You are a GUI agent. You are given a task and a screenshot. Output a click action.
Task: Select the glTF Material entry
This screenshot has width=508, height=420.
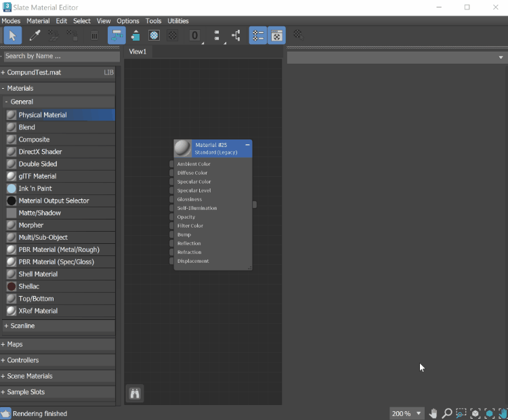click(x=60, y=176)
